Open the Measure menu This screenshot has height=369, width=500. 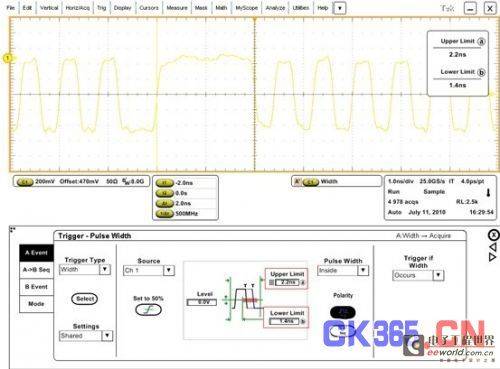pos(177,8)
